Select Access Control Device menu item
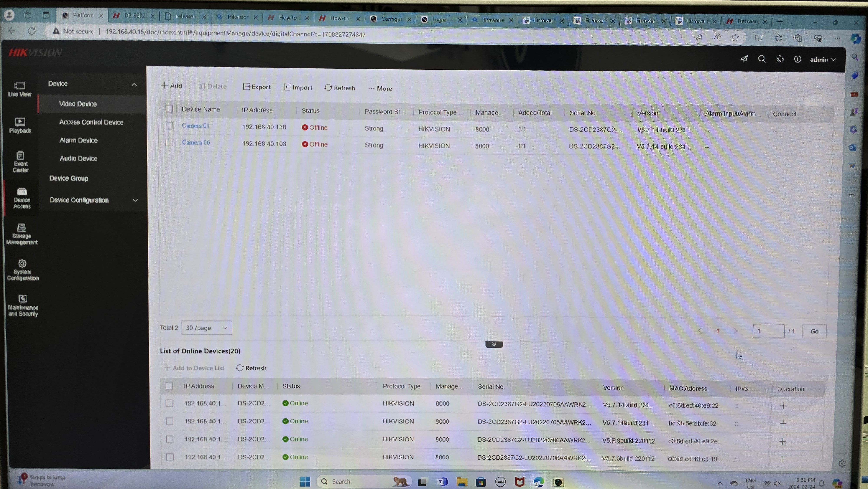 91,122
